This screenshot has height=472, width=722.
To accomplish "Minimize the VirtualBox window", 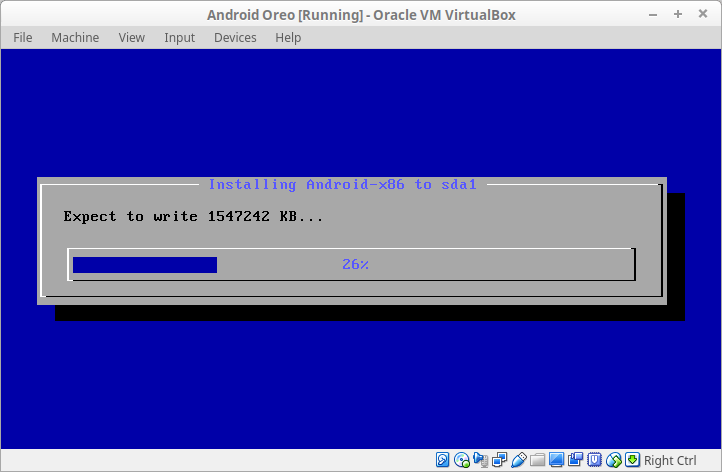I will tap(653, 14).
